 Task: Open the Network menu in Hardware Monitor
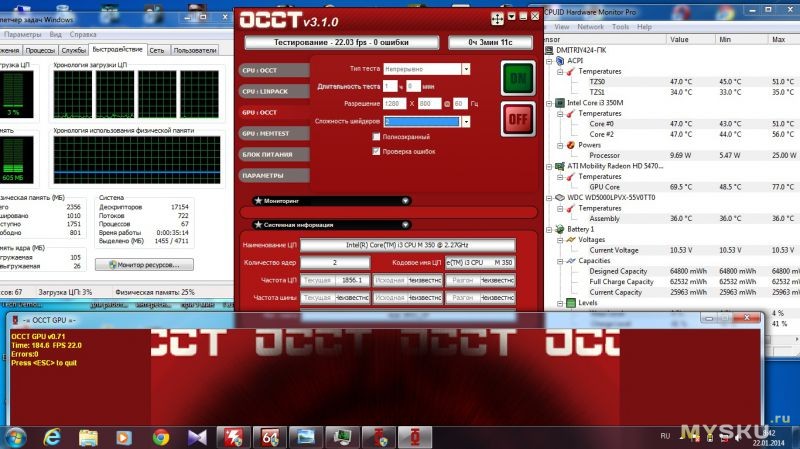pos(590,27)
